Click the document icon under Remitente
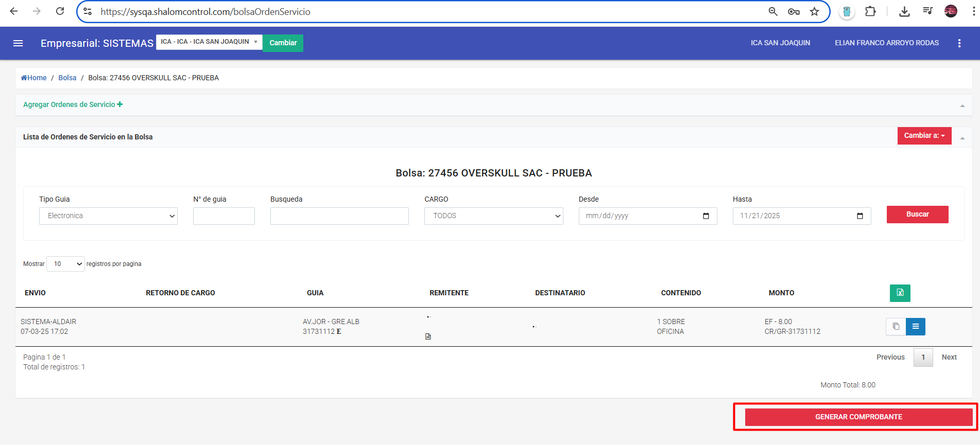Screen dimensions: 980x445 pyautogui.click(x=428, y=336)
